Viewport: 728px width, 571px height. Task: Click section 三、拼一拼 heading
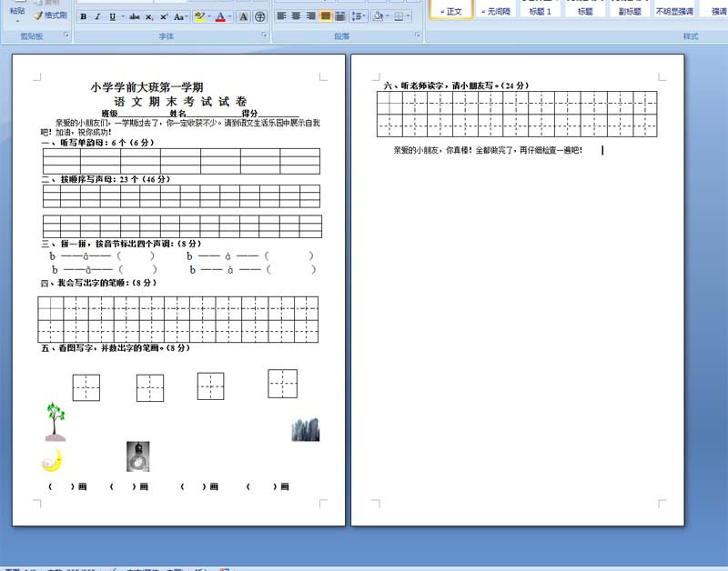pos(121,244)
